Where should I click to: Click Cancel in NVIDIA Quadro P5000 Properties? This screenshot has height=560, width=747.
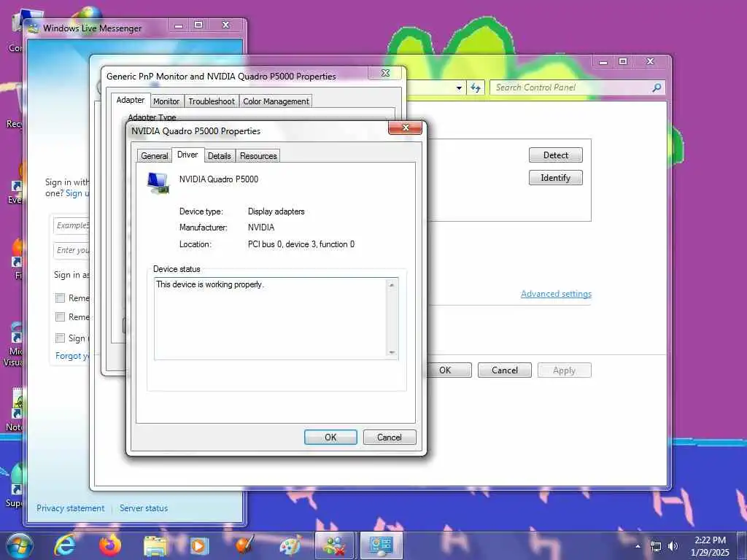coord(390,437)
